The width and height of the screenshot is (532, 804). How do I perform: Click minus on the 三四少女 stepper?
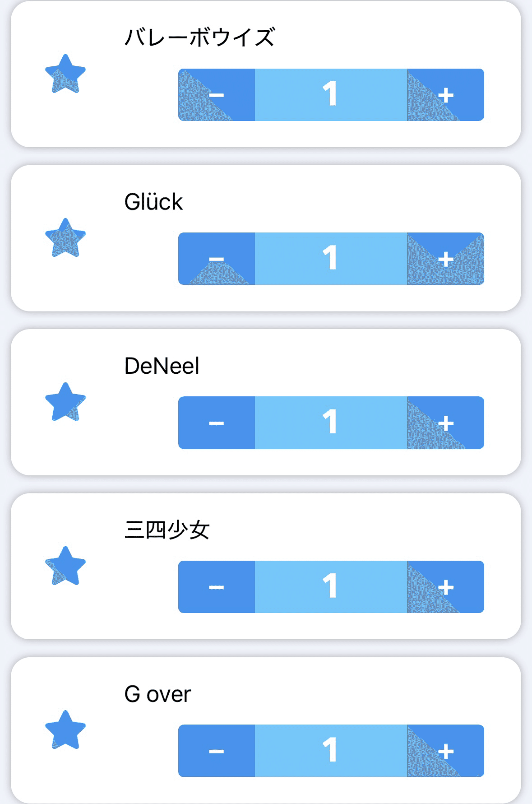[217, 587]
